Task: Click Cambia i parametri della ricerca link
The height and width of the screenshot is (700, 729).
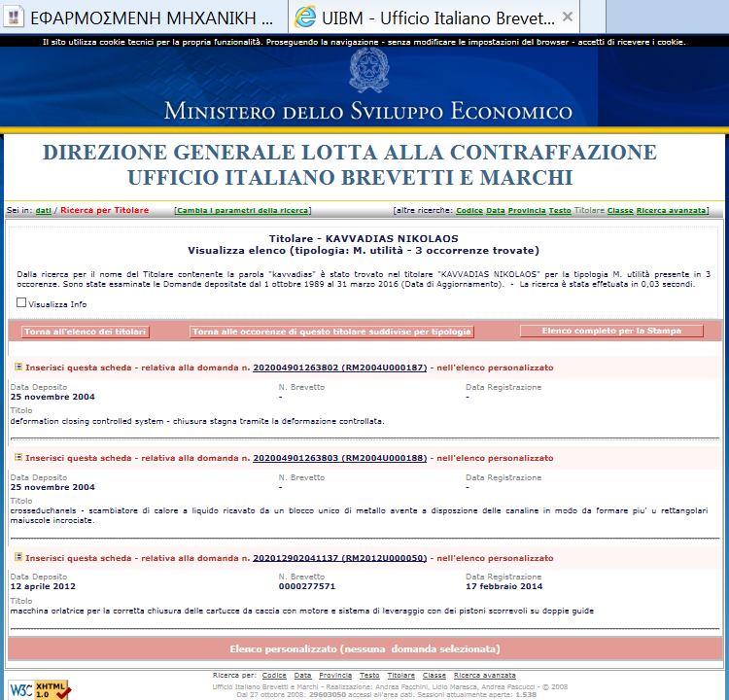Action: [243, 211]
